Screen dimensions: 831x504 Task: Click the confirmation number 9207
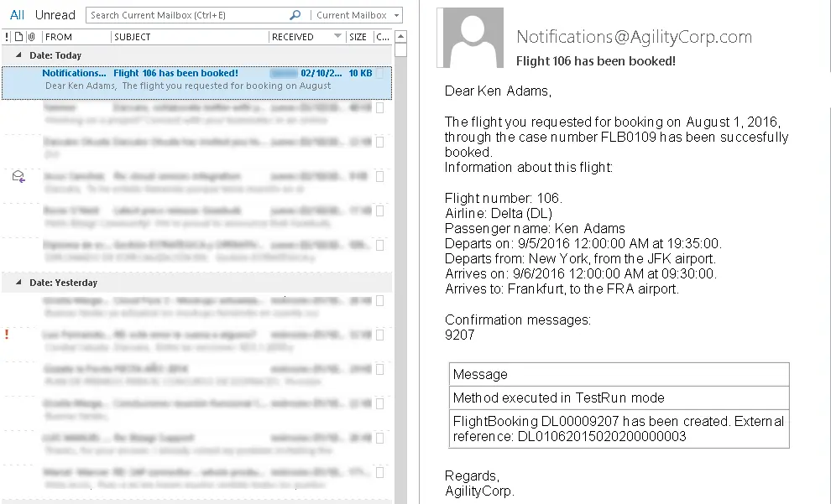459,335
